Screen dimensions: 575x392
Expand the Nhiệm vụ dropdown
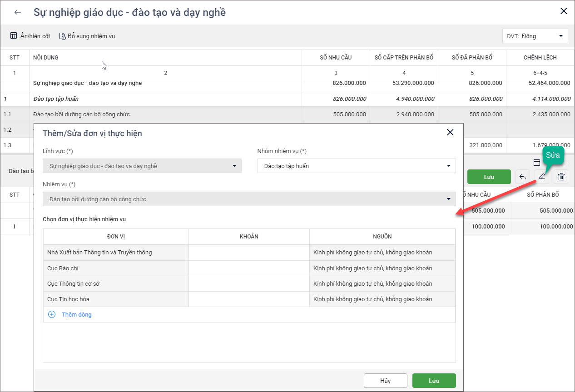pos(249,199)
